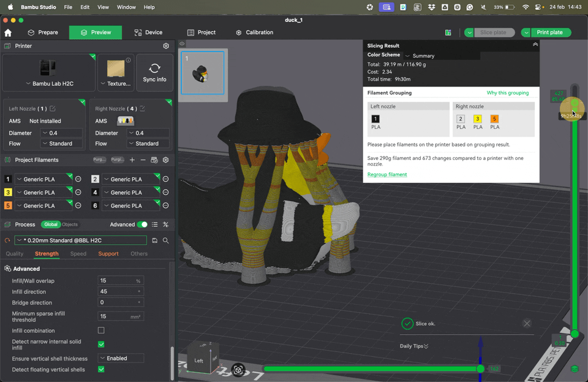
Task: Open printer settings gear icon
Action: [x=166, y=46]
